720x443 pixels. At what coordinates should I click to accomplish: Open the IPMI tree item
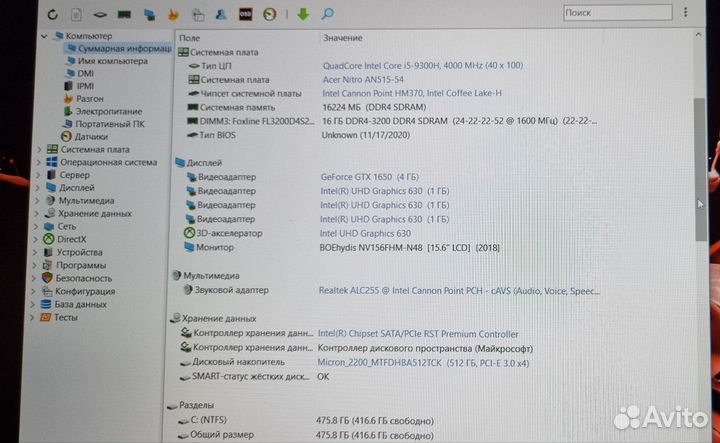(x=79, y=86)
